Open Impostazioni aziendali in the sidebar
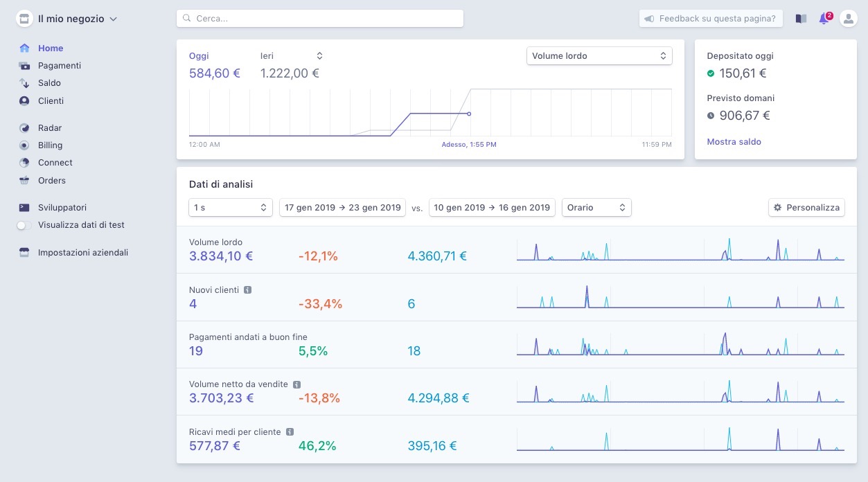Viewport: 868px width, 482px height. tap(82, 253)
